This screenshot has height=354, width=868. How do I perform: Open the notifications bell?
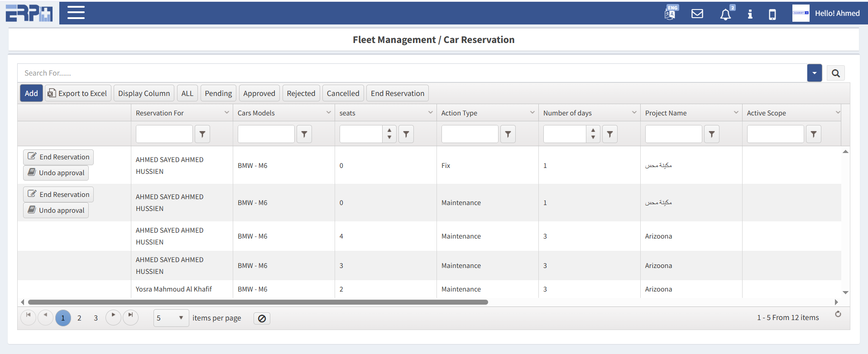coord(725,14)
